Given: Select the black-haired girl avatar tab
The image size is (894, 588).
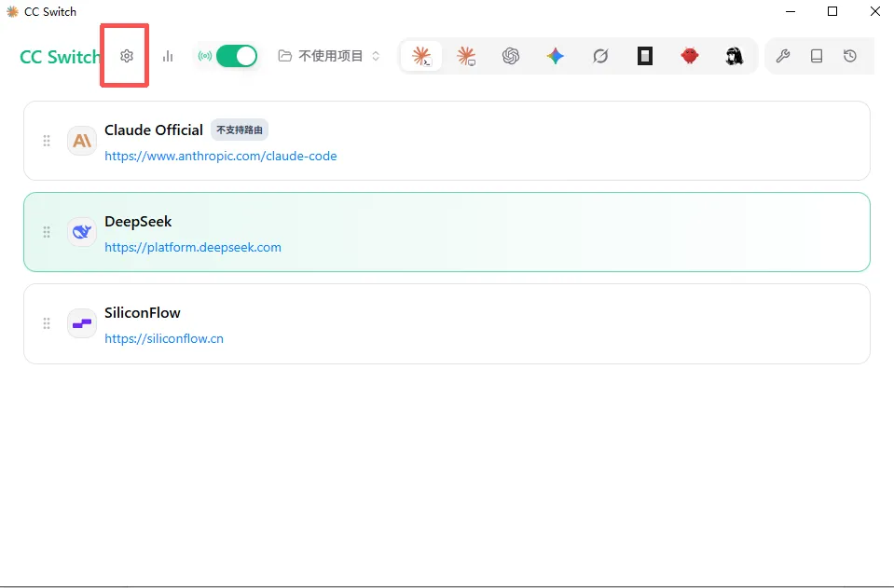Looking at the screenshot, I should (735, 56).
